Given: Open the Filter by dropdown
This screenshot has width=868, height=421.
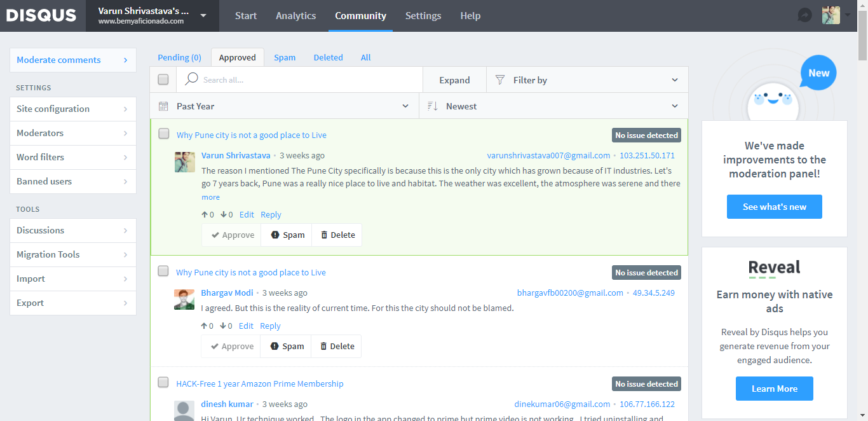Looking at the screenshot, I should (x=587, y=80).
